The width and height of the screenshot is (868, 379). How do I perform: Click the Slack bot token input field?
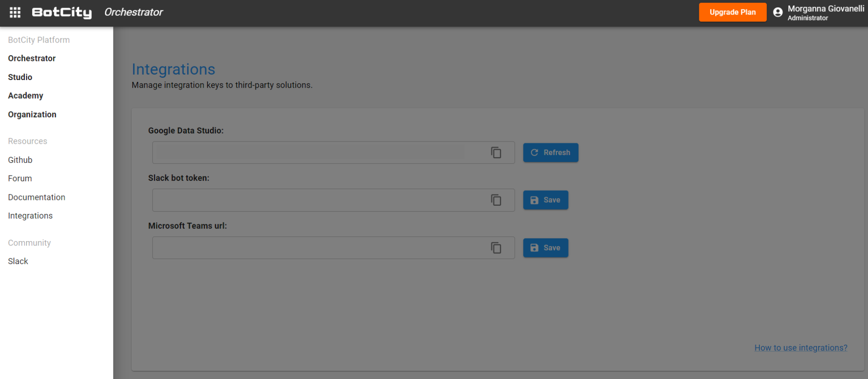(x=319, y=200)
